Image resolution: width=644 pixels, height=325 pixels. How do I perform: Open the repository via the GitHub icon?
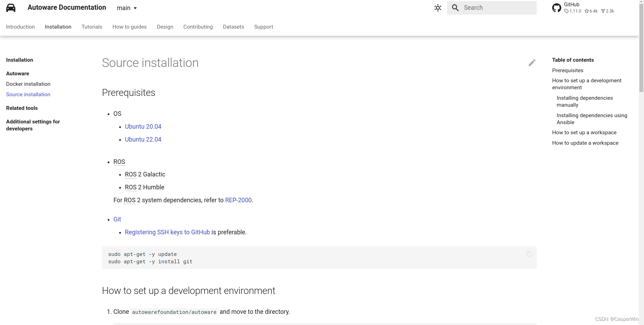point(557,7)
